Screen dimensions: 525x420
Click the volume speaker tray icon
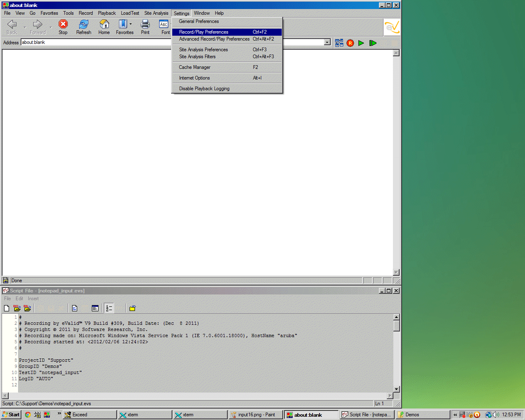point(496,415)
